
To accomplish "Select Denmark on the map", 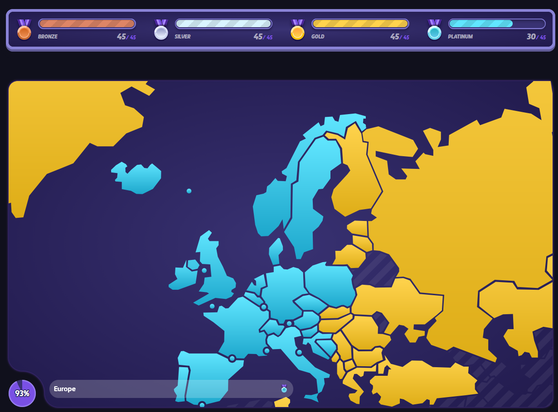I will [276, 252].
